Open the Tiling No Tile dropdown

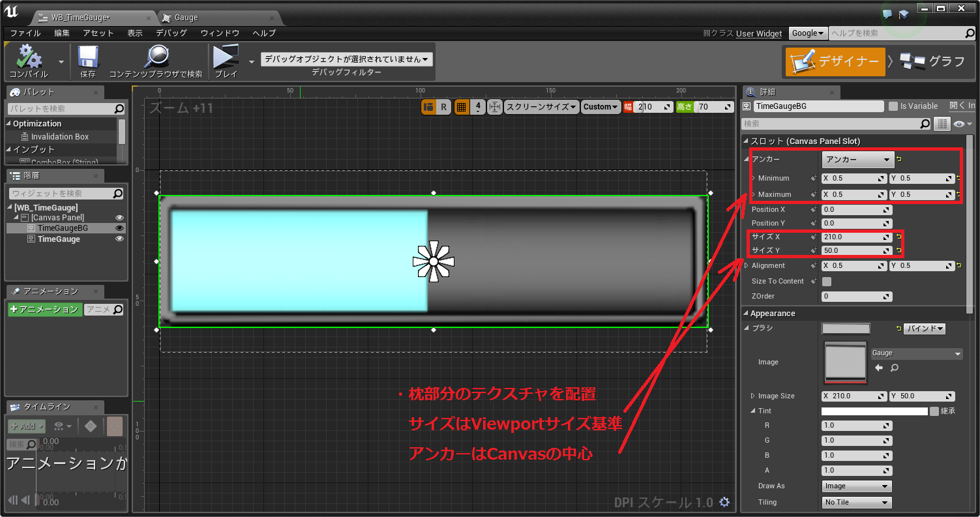pyautogui.click(x=857, y=503)
